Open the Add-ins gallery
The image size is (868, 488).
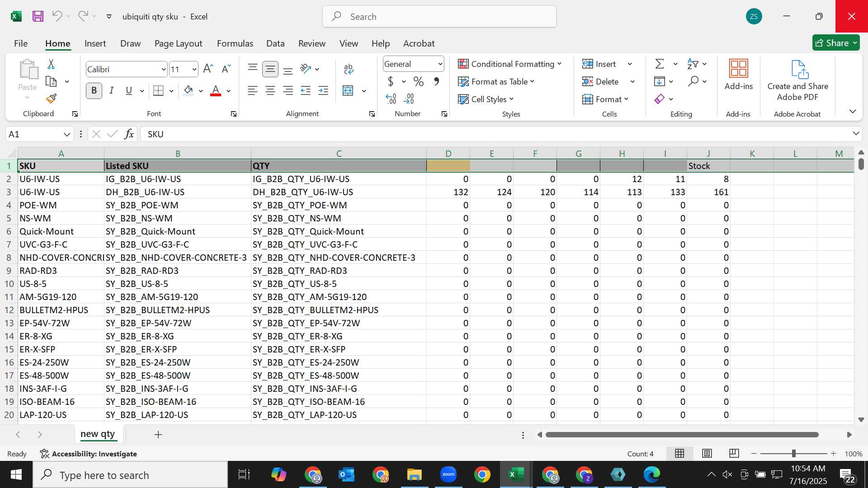tap(739, 75)
